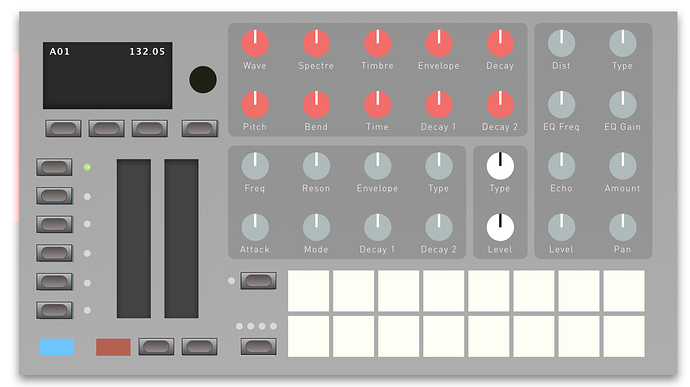Image resolution: width=690 pixels, height=387 pixels.
Task: Click the blue square button
Action: [x=56, y=347]
